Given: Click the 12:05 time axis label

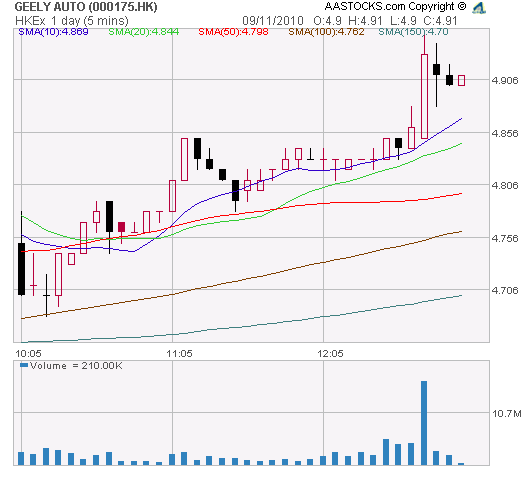Looking at the screenshot, I should click(x=330, y=354).
